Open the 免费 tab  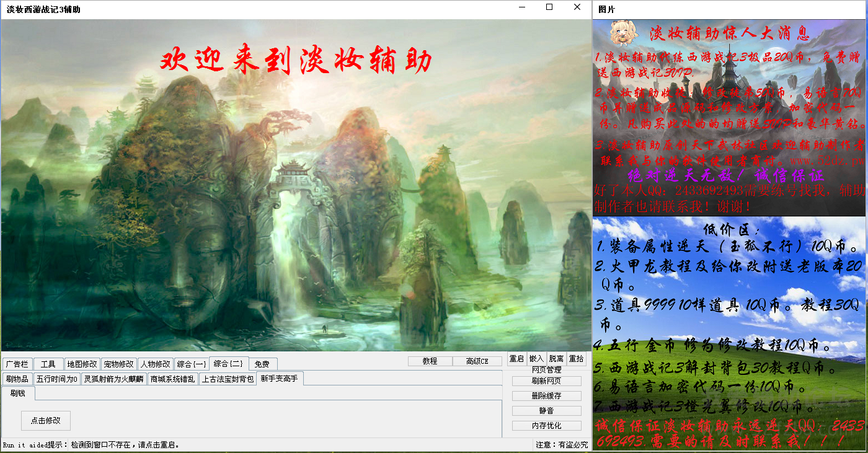click(x=262, y=364)
